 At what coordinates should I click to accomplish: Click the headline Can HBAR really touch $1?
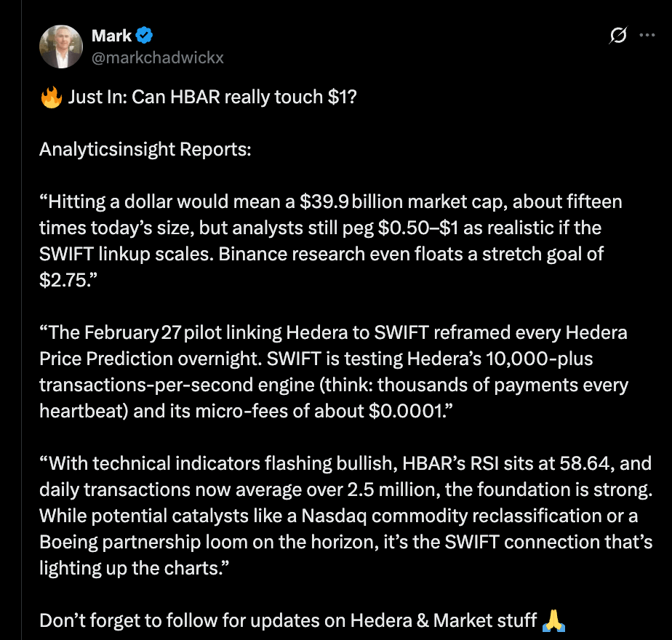[244, 97]
